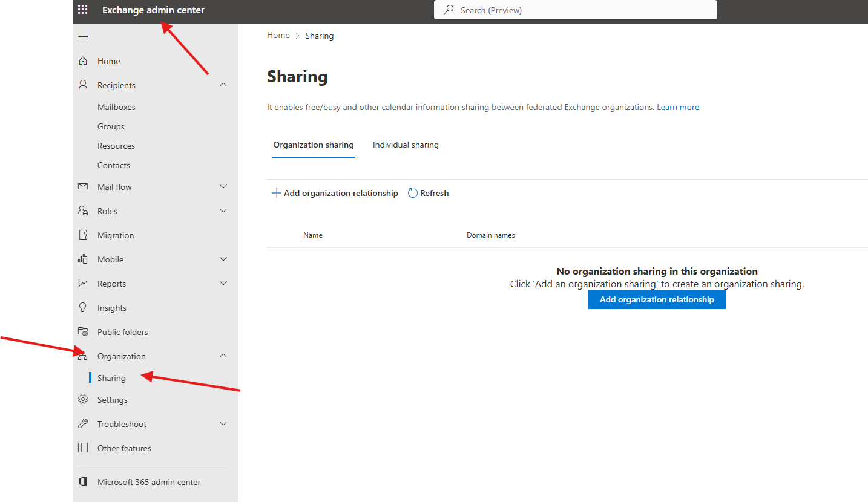
Task: Click into the Search (Preview) field
Action: point(576,10)
